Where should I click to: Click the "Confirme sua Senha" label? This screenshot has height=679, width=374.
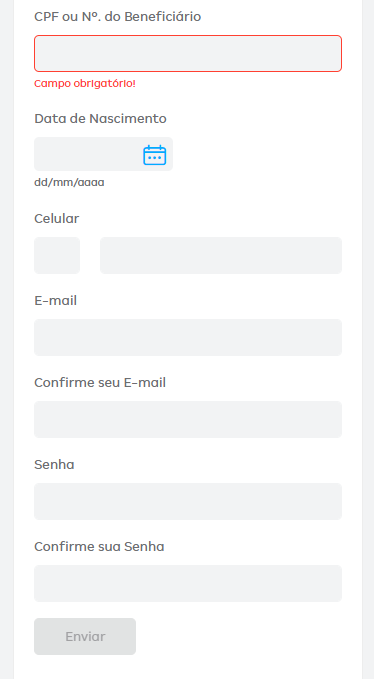(x=99, y=546)
